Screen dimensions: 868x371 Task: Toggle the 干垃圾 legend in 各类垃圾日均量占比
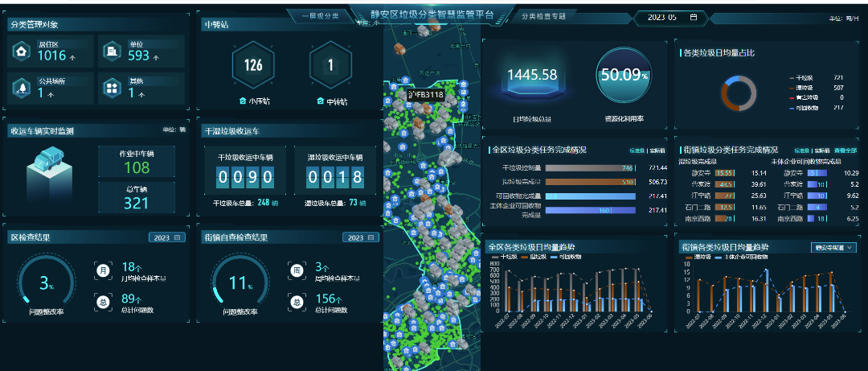[800, 77]
